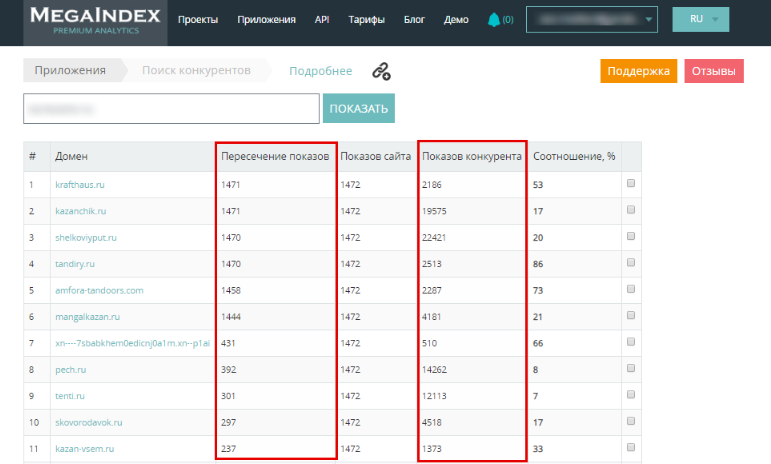Expand the blurred account dropdown
The height and width of the screenshot is (464, 771).
(x=592, y=20)
